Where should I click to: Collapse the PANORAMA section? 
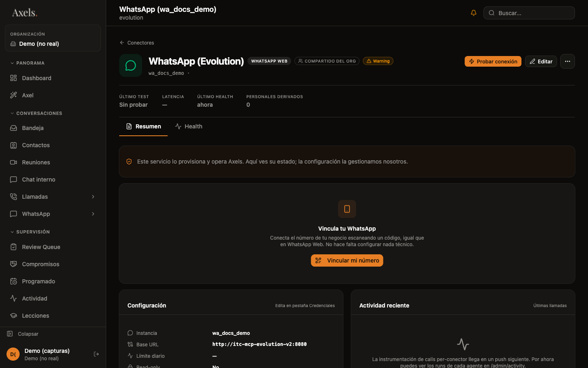point(27,63)
